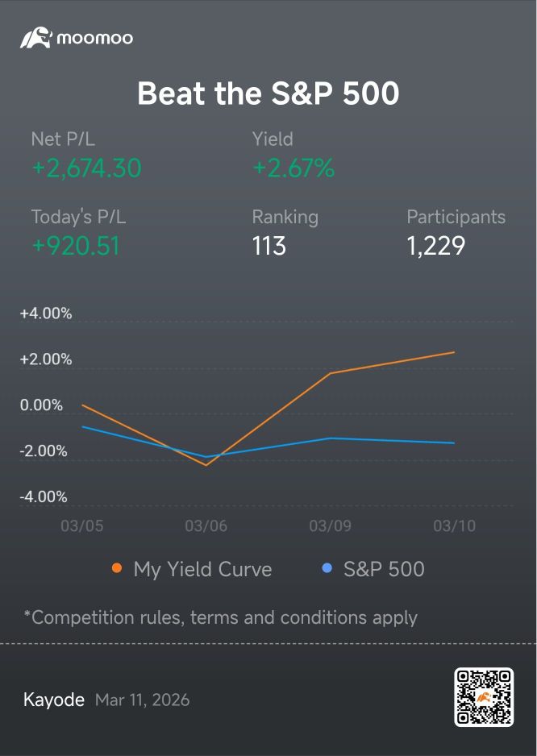This screenshot has height=756, width=537.
Task: Click the Beat the S&P 500 title
Action: (x=268, y=93)
